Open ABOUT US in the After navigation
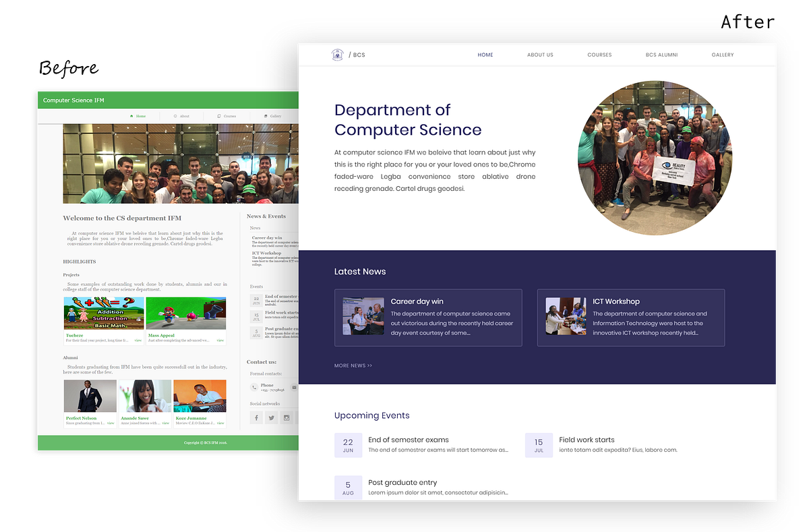The height and width of the screenshot is (532, 809). (x=540, y=55)
